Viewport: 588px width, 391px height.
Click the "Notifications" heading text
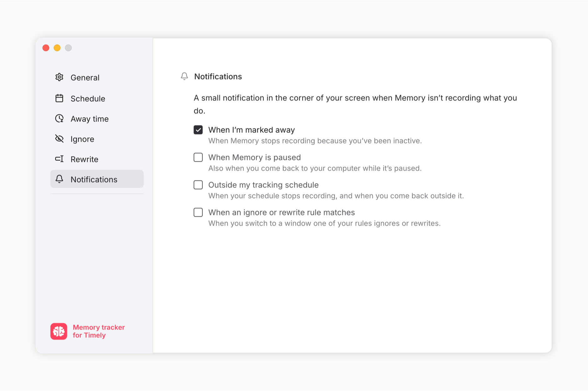coord(218,77)
